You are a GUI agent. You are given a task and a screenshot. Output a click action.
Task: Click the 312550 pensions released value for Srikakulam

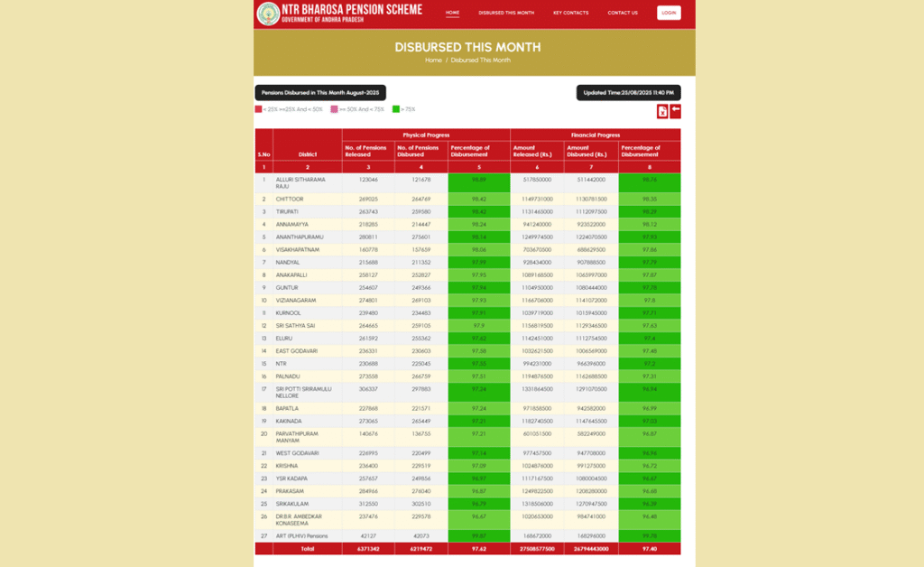[368, 504]
